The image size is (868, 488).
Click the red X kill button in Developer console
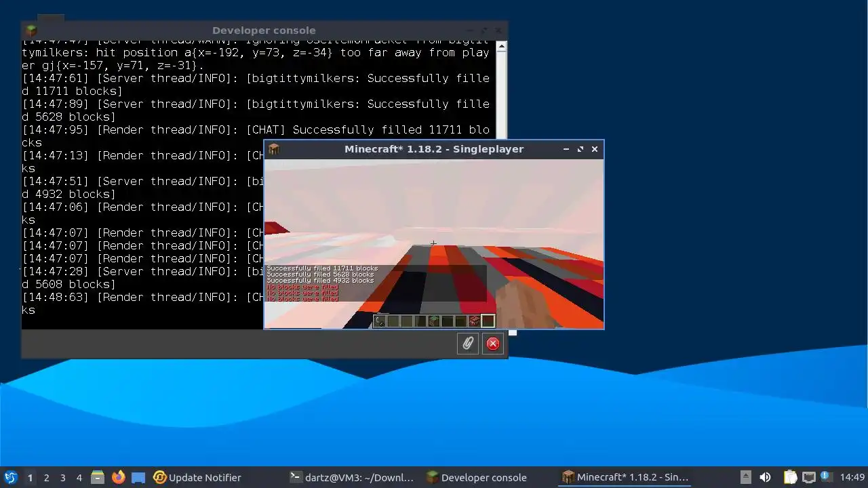pos(493,344)
